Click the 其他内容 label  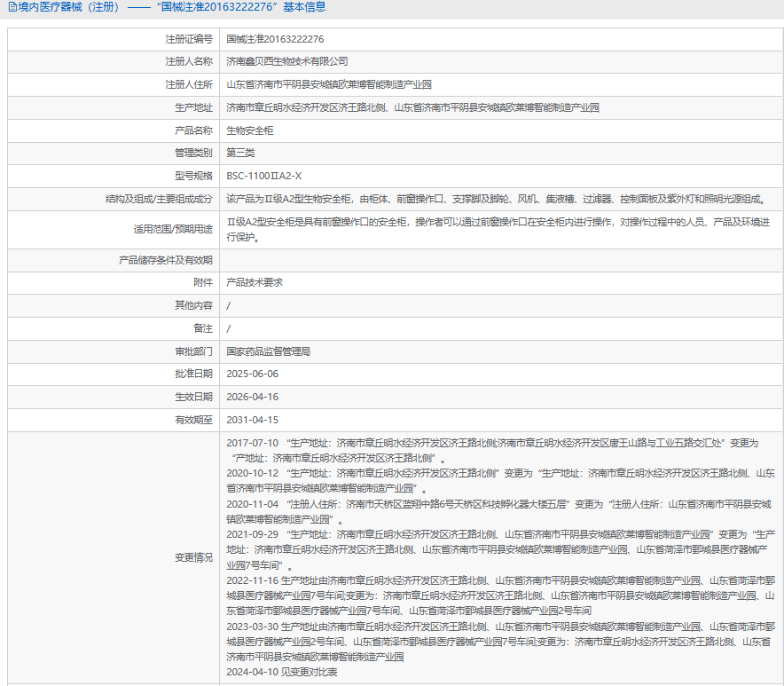193,305
